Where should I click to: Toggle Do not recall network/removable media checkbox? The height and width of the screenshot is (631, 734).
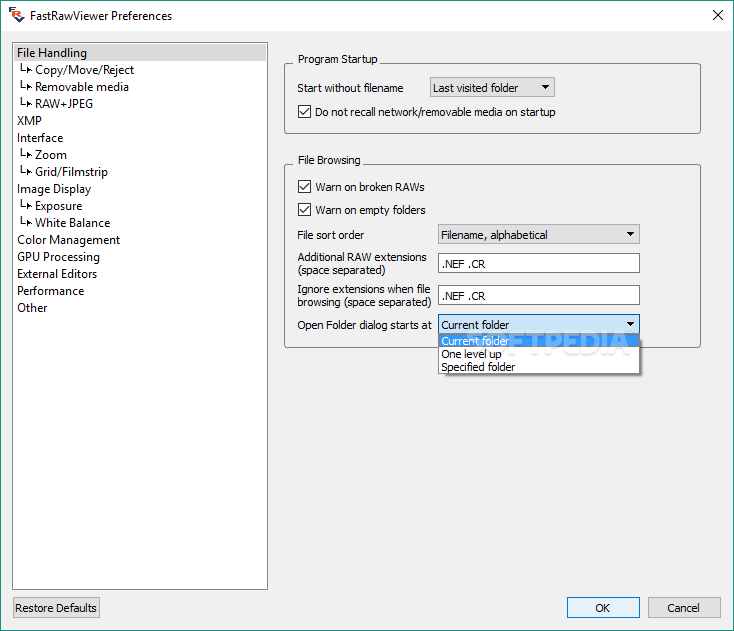tap(304, 112)
